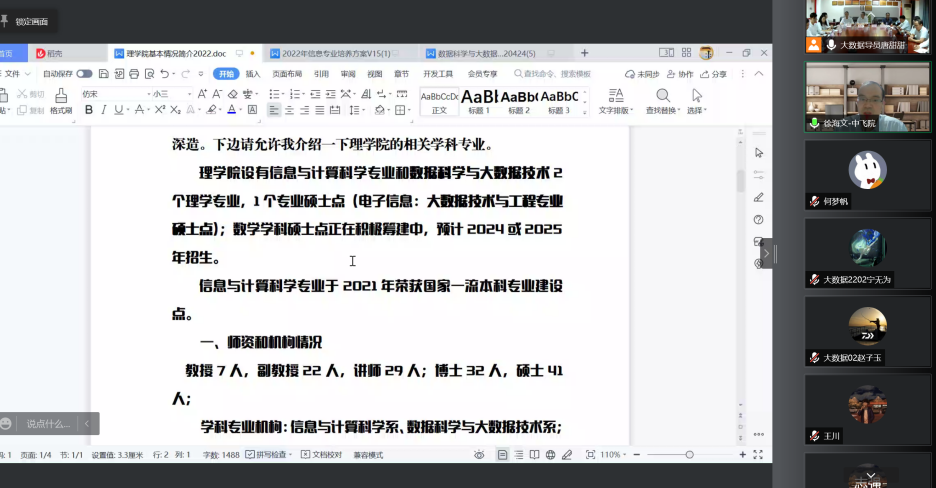Switch to web layout view in status bar
Image resolution: width=936 pixels, height=488 pixels.
tap(550, 455)
